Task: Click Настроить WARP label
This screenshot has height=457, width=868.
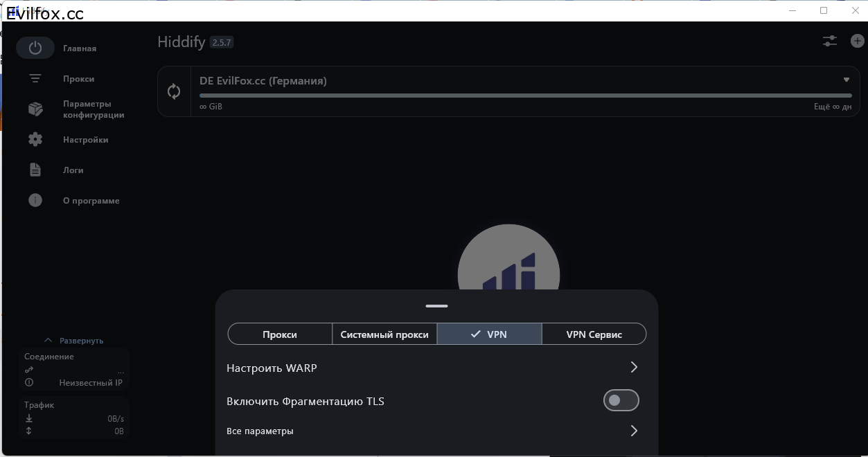Action: [x=272, y=368]
